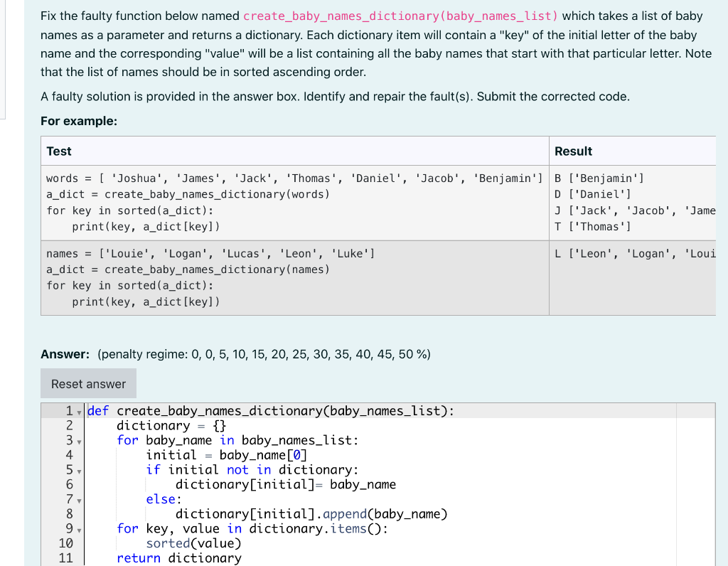Click the B ['Benjamin'] result output text
Image resolution: width=728 pixels, height=566 pixels.
click(597, 178)
